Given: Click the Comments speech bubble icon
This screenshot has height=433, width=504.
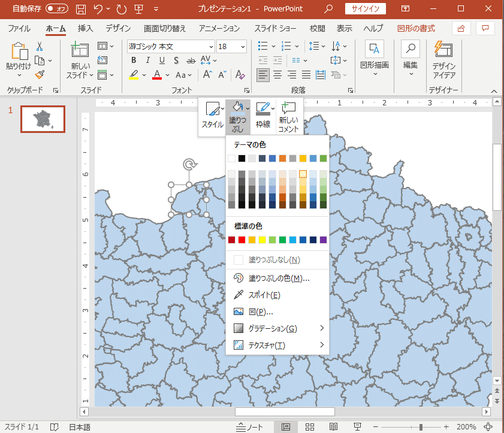Looking at the screenshot, I should (485, 28).
